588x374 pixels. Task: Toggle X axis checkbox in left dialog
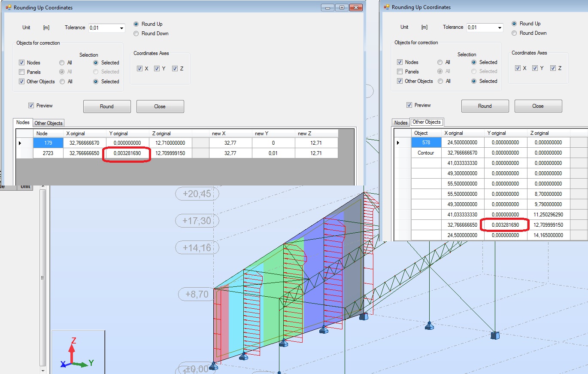click(139, 69)
